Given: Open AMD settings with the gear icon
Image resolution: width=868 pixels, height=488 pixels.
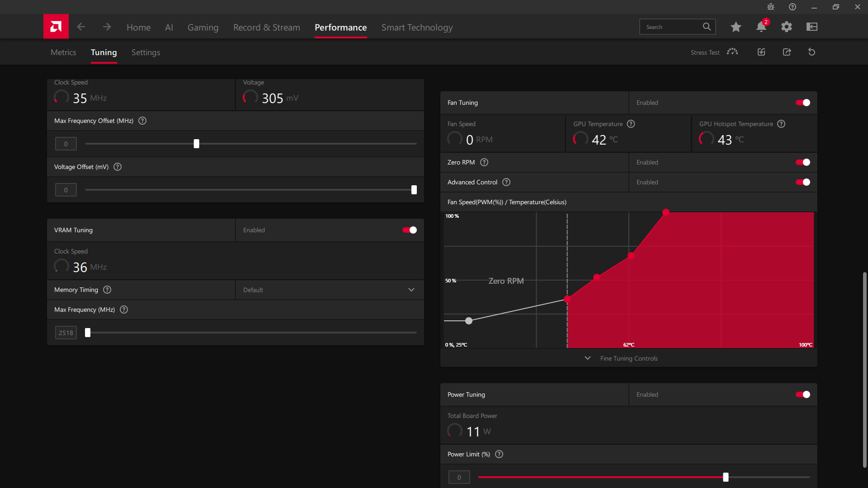Looking at the screenshot, I should (786, 27).
